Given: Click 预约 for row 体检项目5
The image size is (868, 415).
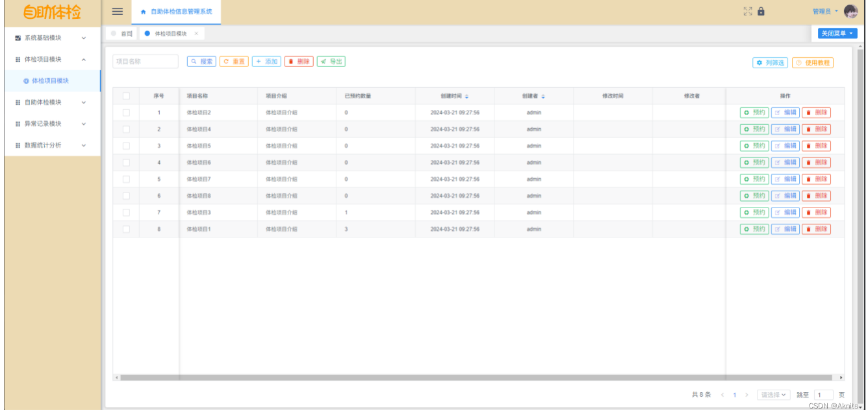Looking at the screenshot, I should [x=754, y=146].
